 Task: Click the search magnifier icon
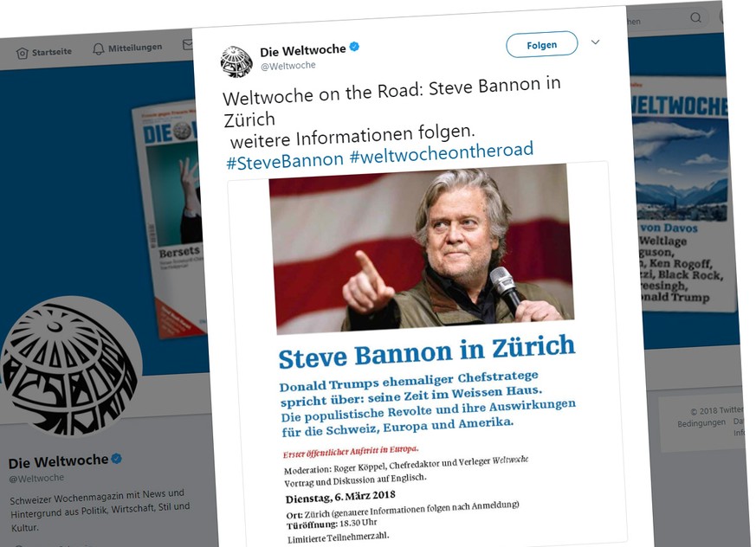click(695, 17)
